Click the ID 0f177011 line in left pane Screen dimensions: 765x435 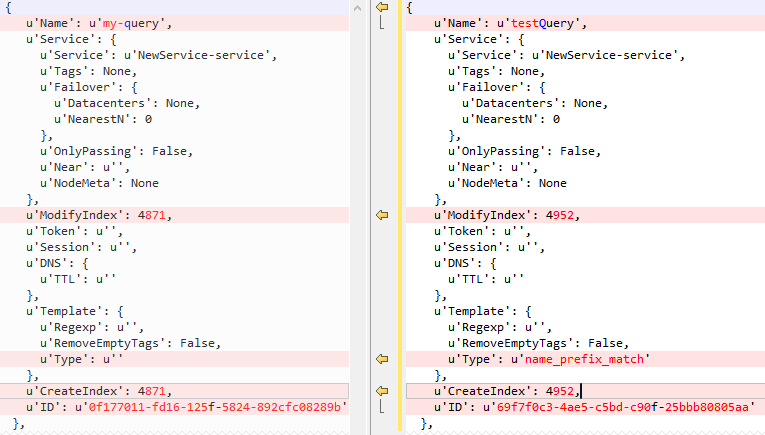174,407
